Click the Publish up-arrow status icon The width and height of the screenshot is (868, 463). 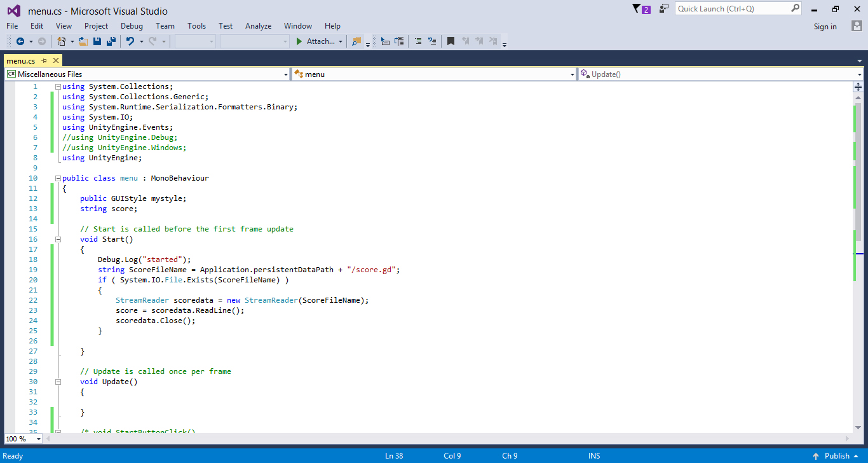tap(815, 456)
